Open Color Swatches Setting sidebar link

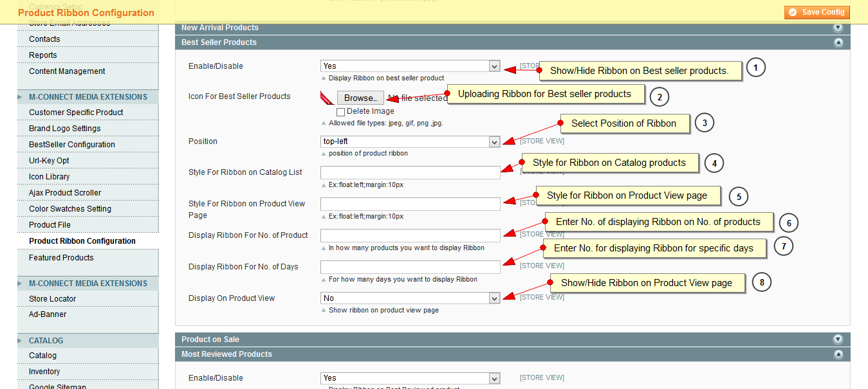[x=70, y=209]
